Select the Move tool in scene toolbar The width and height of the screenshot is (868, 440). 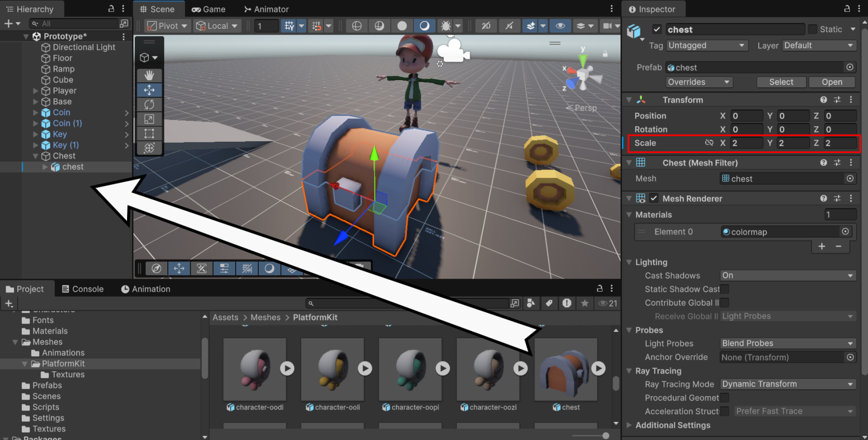point(149,90)
